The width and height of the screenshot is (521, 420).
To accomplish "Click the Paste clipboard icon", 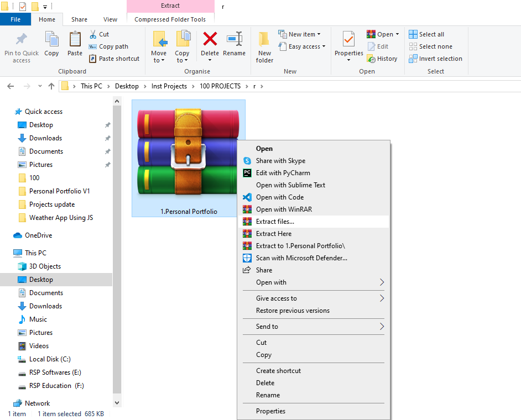I will [x=75, y=39].
